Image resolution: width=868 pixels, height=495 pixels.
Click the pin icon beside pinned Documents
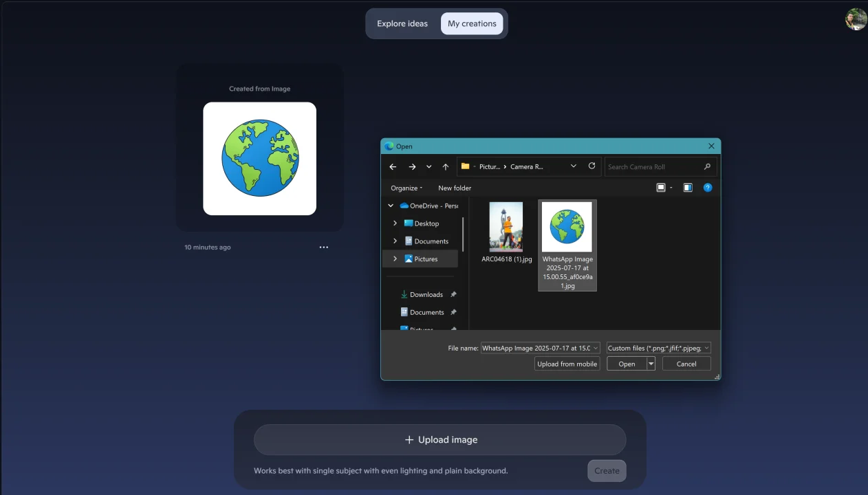point(453,312)
